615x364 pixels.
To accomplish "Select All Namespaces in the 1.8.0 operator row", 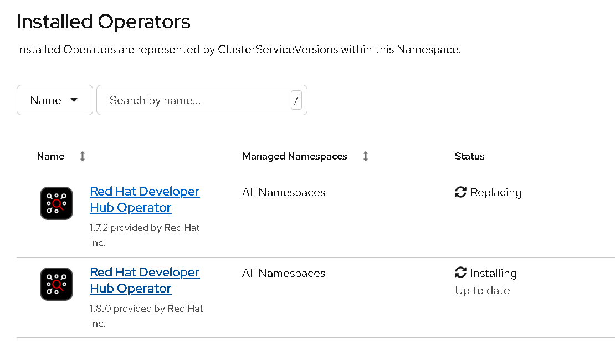I will click(284, 273).
